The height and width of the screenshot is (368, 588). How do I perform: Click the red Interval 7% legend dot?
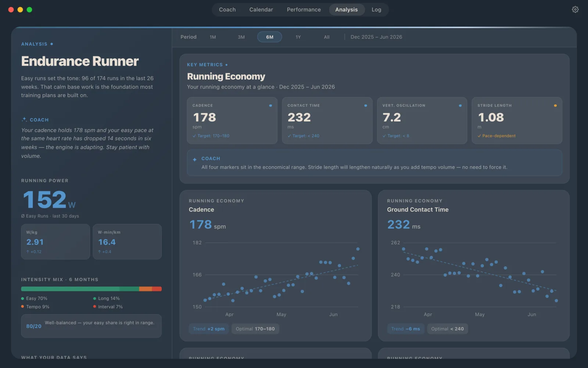[x=95, y=307]
